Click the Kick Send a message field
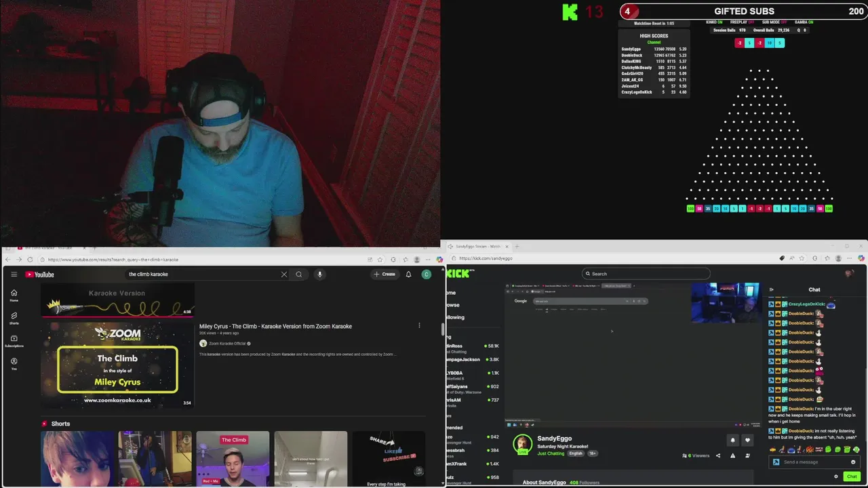Screen dimensions: 868x488 click(x=814, y=462)
